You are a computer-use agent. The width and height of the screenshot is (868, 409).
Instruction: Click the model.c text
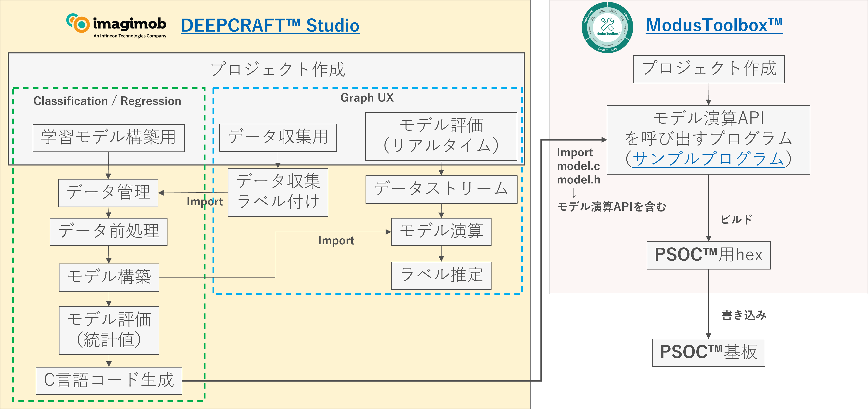(x=578, y=166)
